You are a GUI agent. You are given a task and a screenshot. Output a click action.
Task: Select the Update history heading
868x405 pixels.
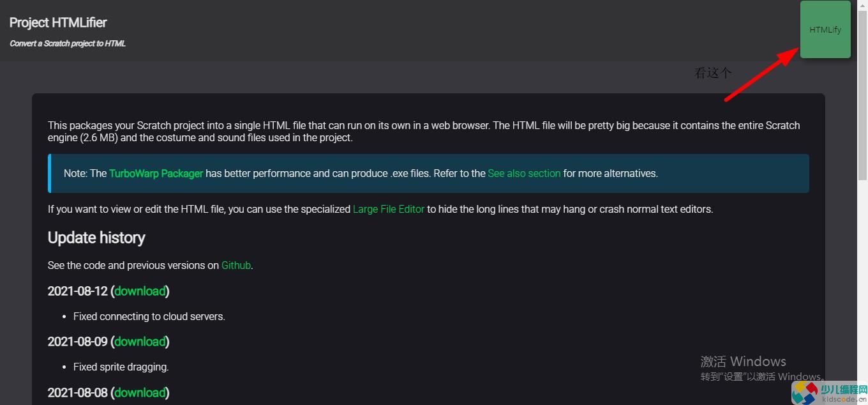tap(96, 238)
